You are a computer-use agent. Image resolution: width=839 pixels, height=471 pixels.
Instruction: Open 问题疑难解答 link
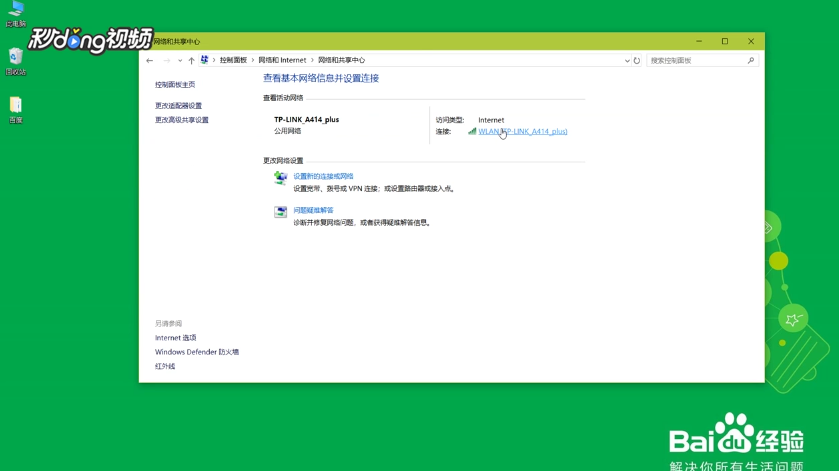coord(313,210)
